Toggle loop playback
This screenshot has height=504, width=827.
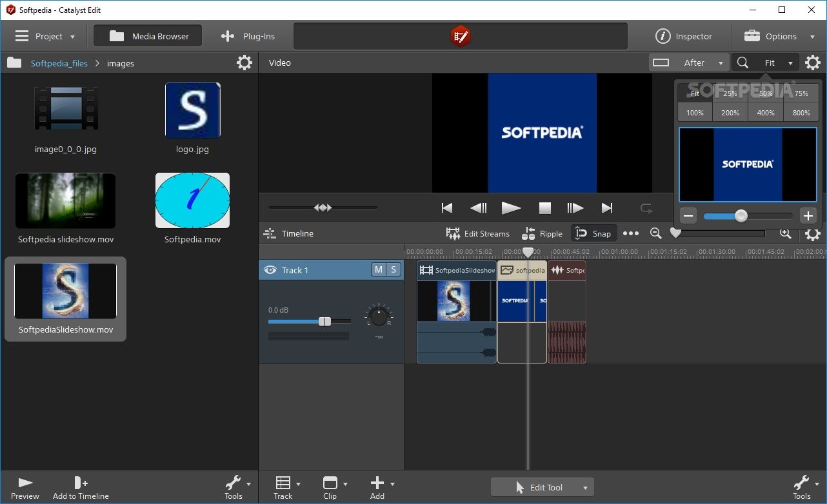click(x=646, y=208)
